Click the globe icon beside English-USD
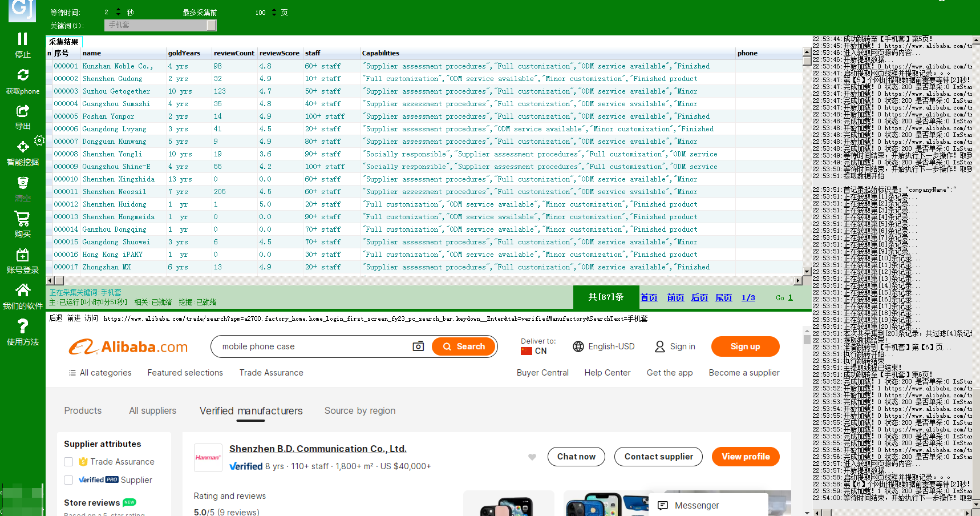This screenshot has width=980, height=516. pyautogui.click(x=578, y=346)
